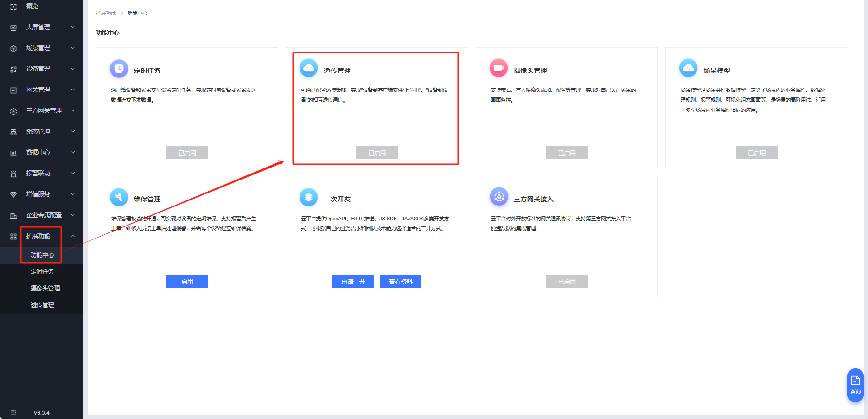Click the 查看资料 button

tap(401, 282)
